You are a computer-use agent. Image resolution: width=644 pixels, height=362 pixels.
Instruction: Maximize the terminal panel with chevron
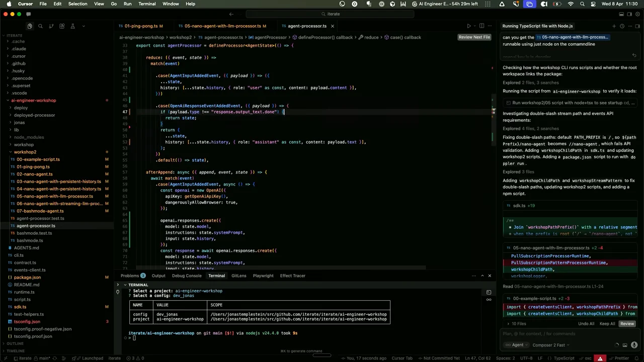click(482, 276)
